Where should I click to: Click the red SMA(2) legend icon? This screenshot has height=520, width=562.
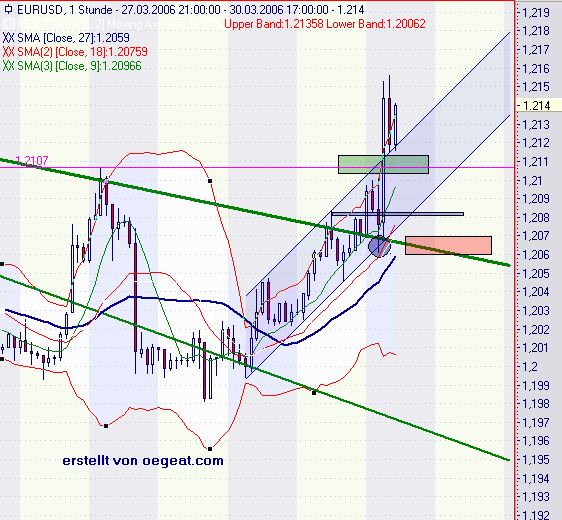click(x=8, y=52)
